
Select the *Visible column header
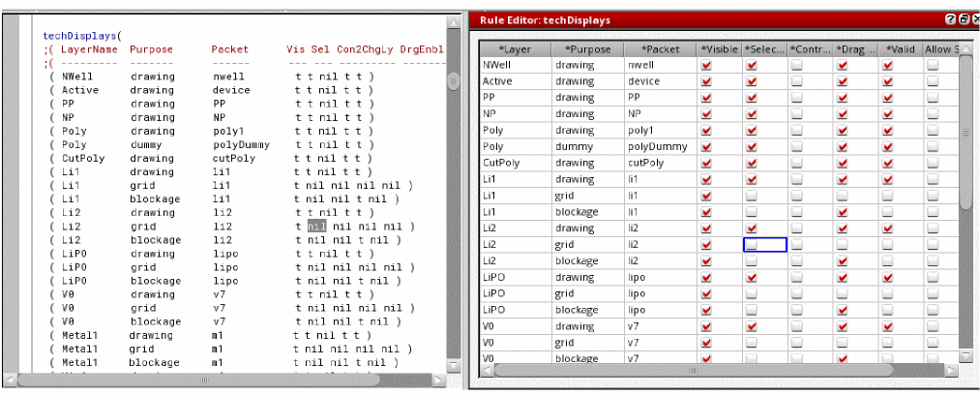pos(719,48)
